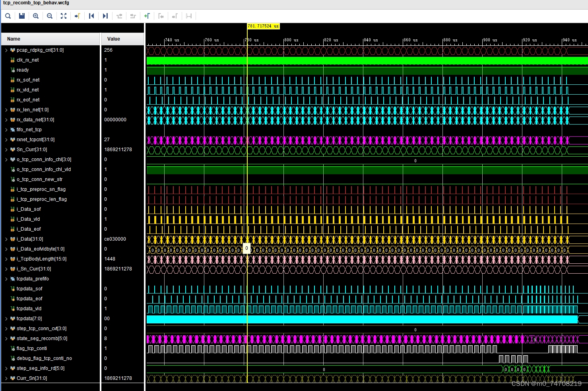Select the tcp_recomb_top_behav.wcfg tab
The height and width of the screenshot is (391, 588).
click(x=36, y=3)
